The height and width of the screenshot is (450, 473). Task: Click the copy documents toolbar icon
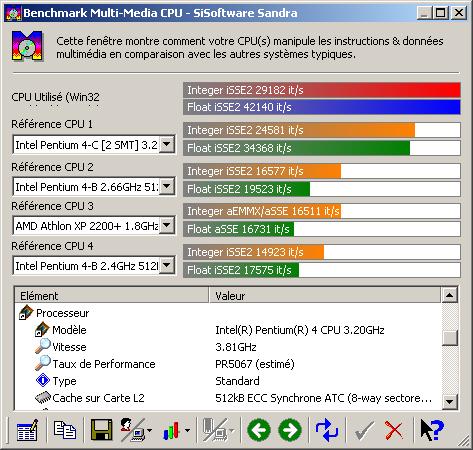[x=65, y=430]
